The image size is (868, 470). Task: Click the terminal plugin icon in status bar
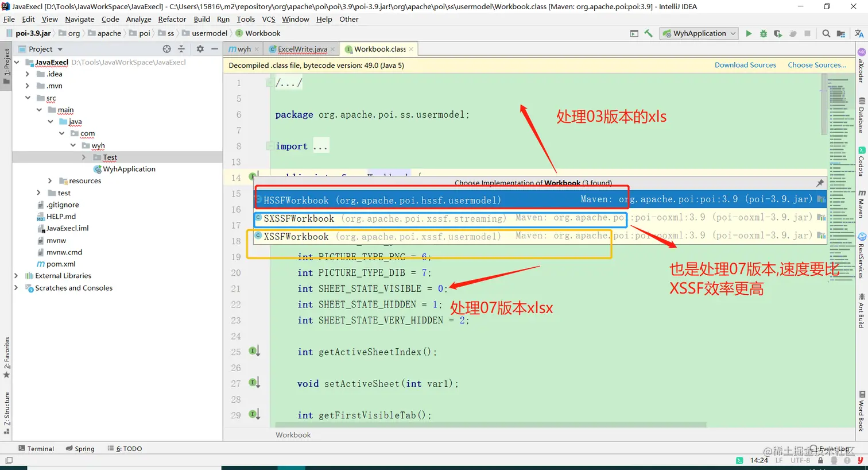click(739, 460)
